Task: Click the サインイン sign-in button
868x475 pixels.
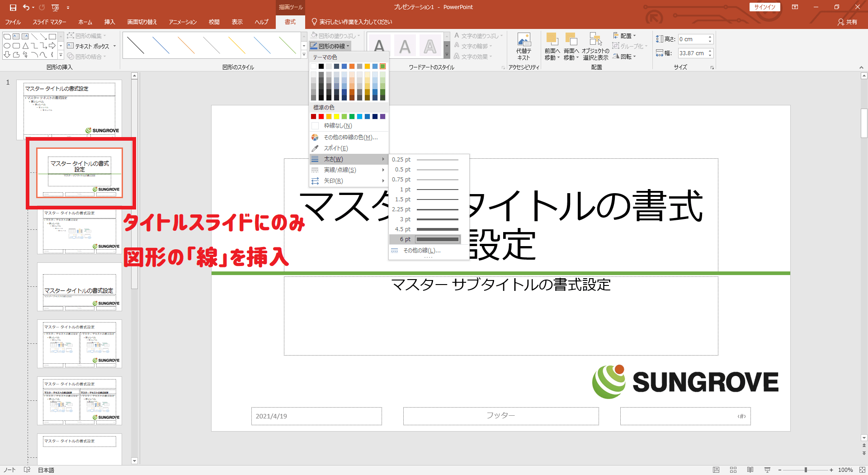Action: [764, 7]
